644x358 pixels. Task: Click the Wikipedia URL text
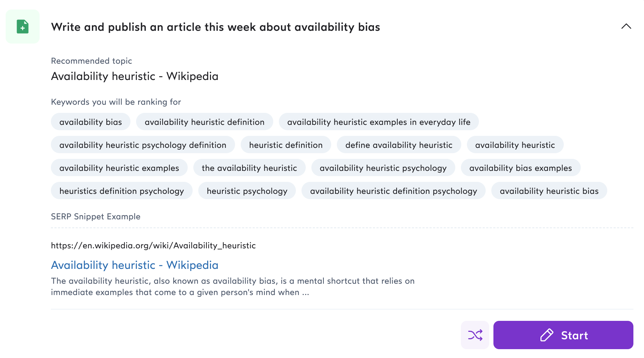point(153,245)
